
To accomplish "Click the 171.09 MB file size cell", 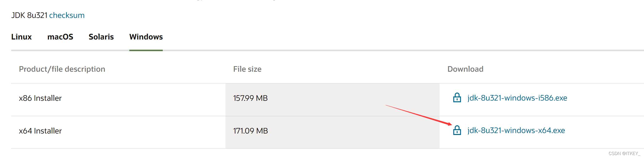I will click(x=250, y=131).
